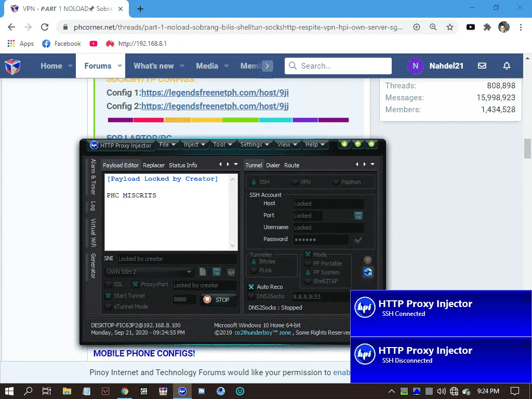The height and width of the screenshot is (399, 532).
Task: Switch to the Status Info tab
Action: click(183, 165)
